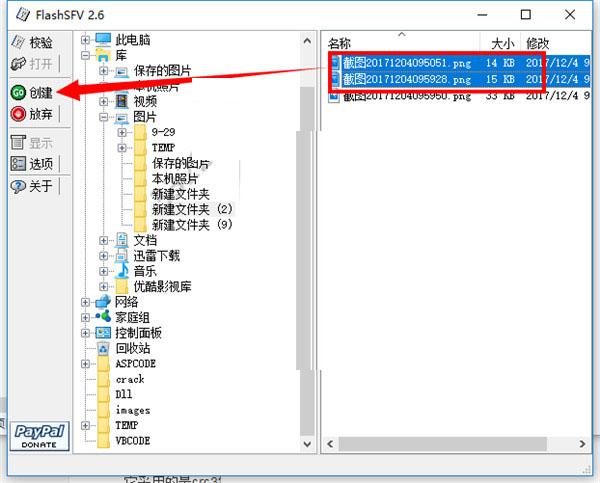The height and width of the screenshot is (483, 600).
Task: Collapse the 图片 tree node
Action: [103, 117]
